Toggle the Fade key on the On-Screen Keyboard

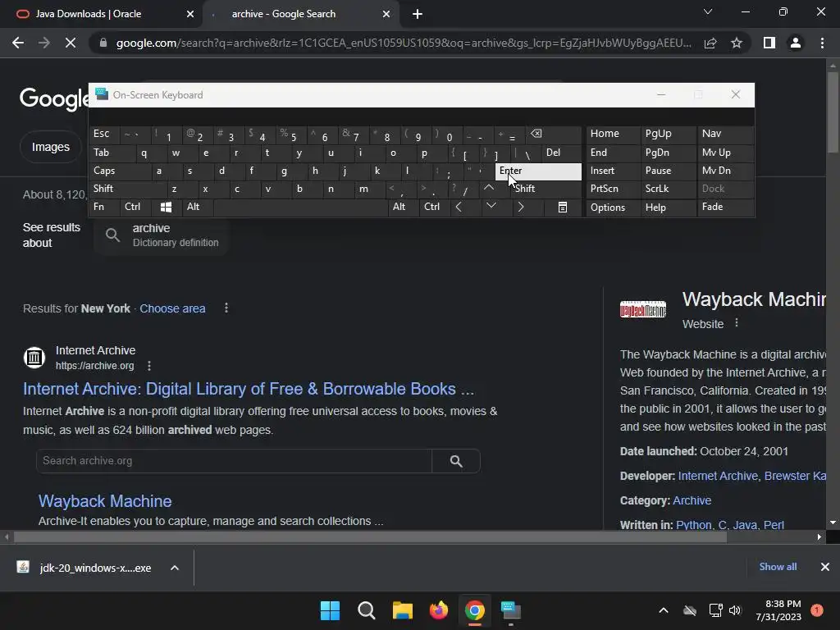tap(725, 207)
